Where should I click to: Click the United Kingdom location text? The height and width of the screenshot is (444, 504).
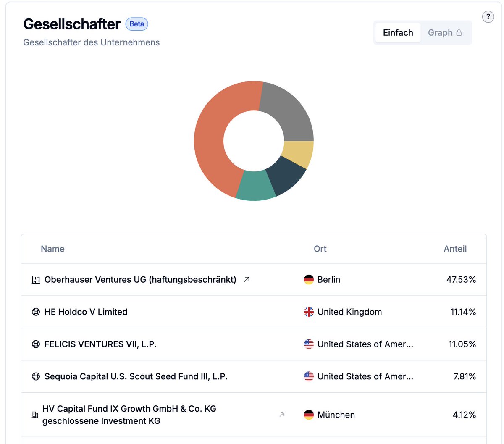350,312
